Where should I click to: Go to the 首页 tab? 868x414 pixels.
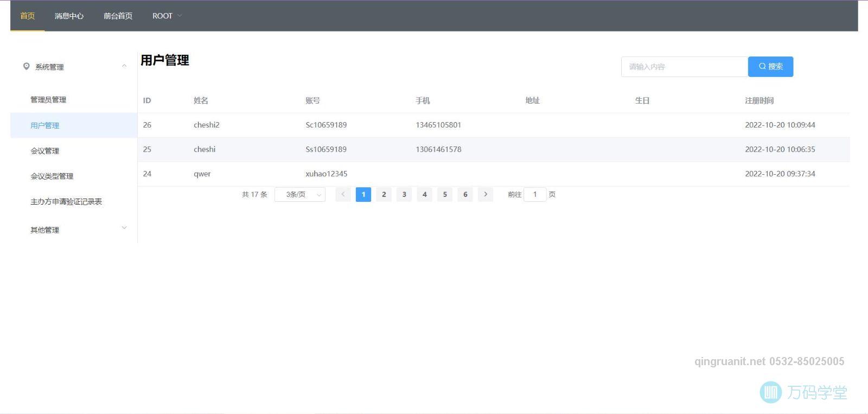(27, 16)
